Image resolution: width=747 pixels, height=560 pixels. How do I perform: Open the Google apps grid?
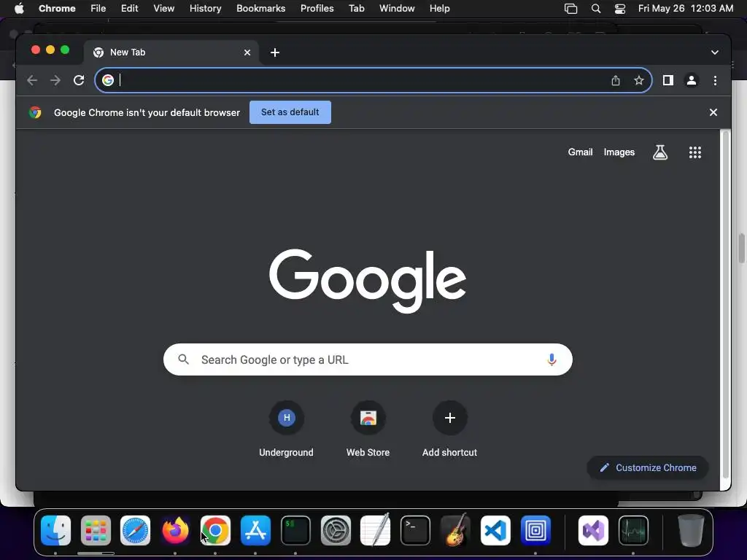click(695, 152)
